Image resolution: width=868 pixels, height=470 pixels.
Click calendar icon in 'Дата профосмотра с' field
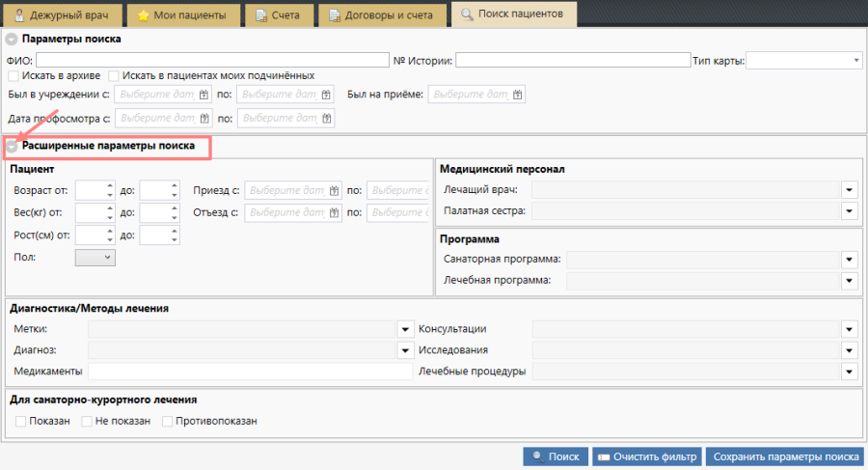pos(203,119)
